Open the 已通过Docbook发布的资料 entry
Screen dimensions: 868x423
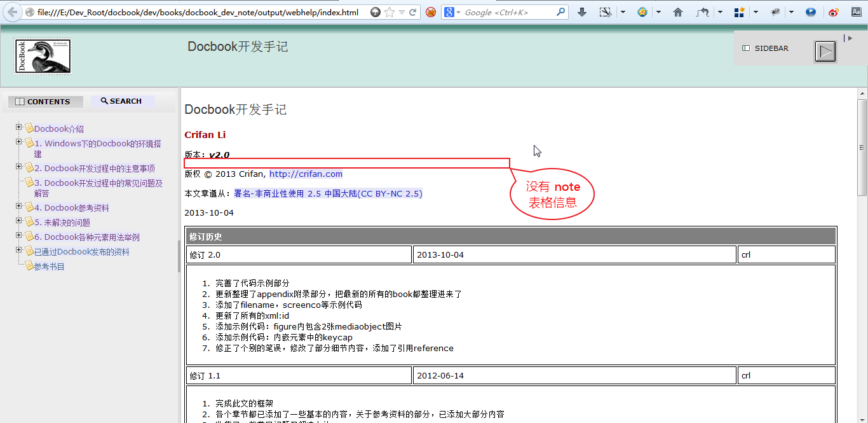pos(82,252)
